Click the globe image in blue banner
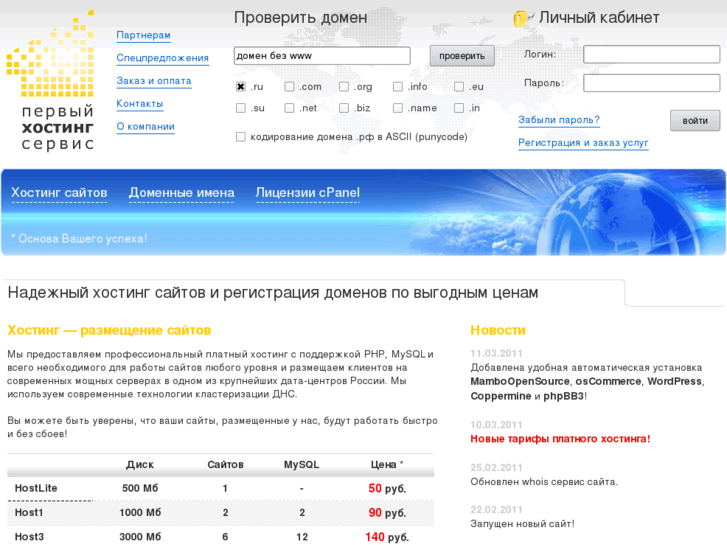This screenshot has height=545, width=727. point(621,212)
